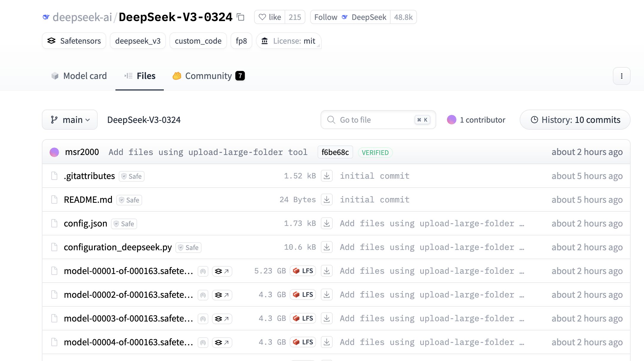644x361 pixels.
Task: Click the VERIFIED badge
Action: 375,152
